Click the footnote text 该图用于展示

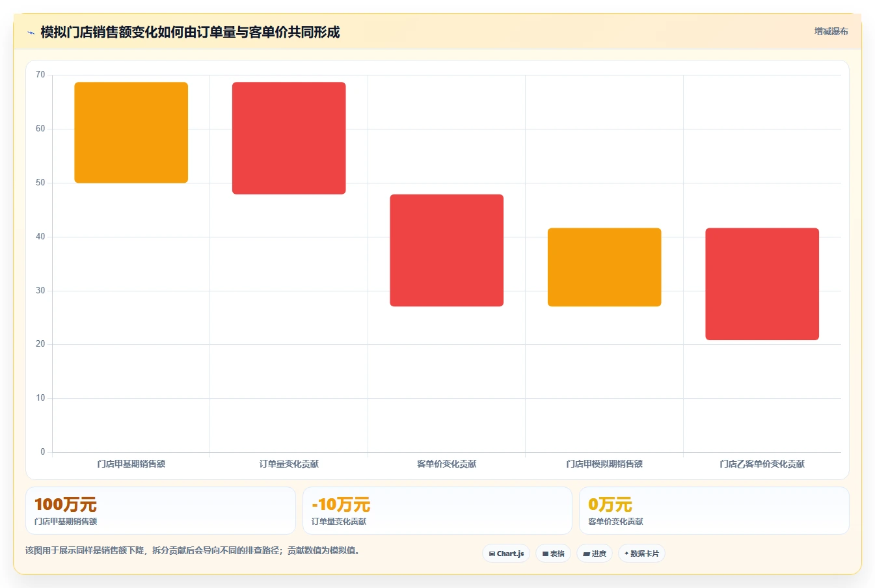(x=193, y=550)
